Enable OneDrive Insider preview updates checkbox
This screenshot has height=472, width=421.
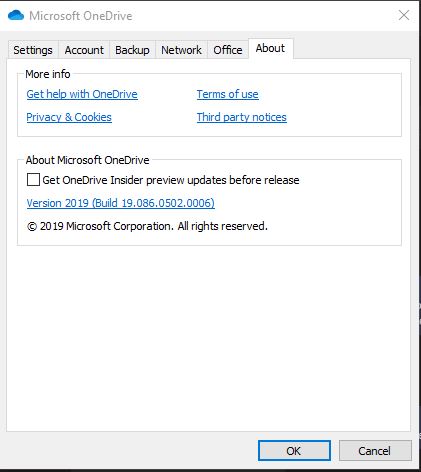33,180
